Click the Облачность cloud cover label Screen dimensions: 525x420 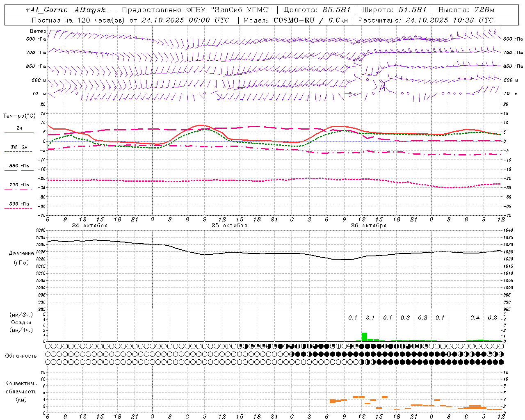[21, 356]
